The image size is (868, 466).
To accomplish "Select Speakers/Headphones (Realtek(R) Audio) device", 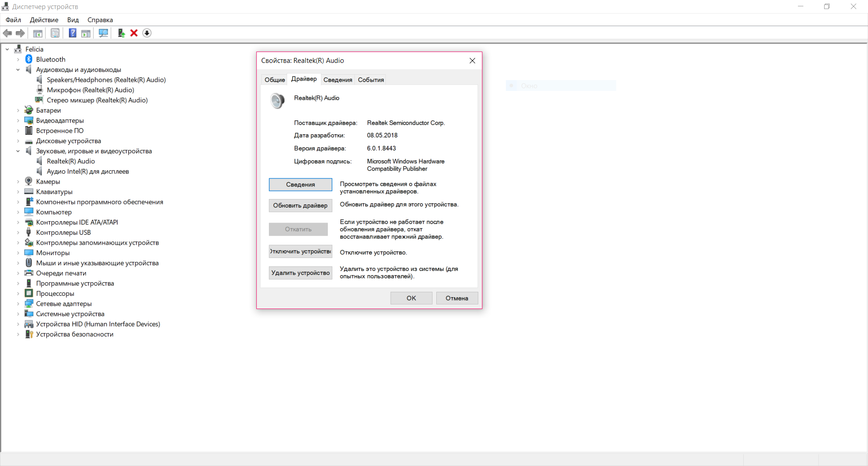I will click(x=106, y=80).
